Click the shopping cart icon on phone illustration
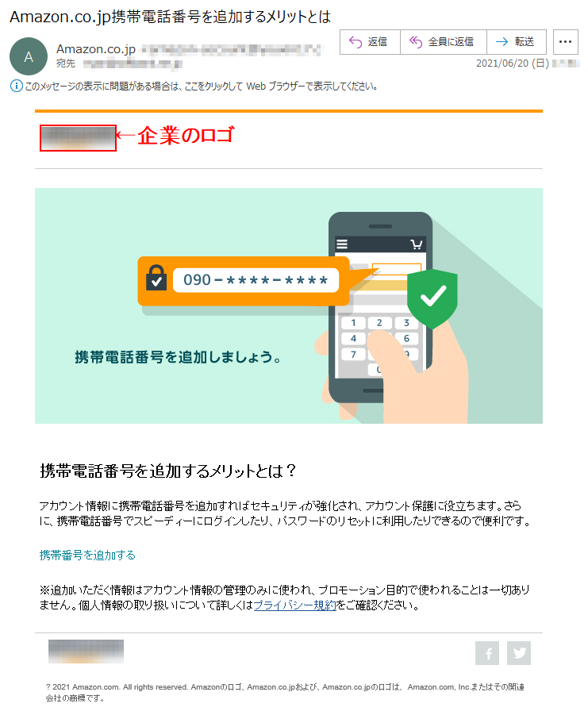588x715 pixels. tap(416, 244)
